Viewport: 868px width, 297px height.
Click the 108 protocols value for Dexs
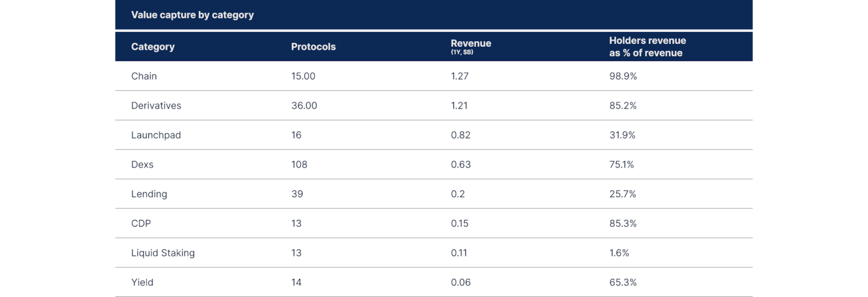299,164
